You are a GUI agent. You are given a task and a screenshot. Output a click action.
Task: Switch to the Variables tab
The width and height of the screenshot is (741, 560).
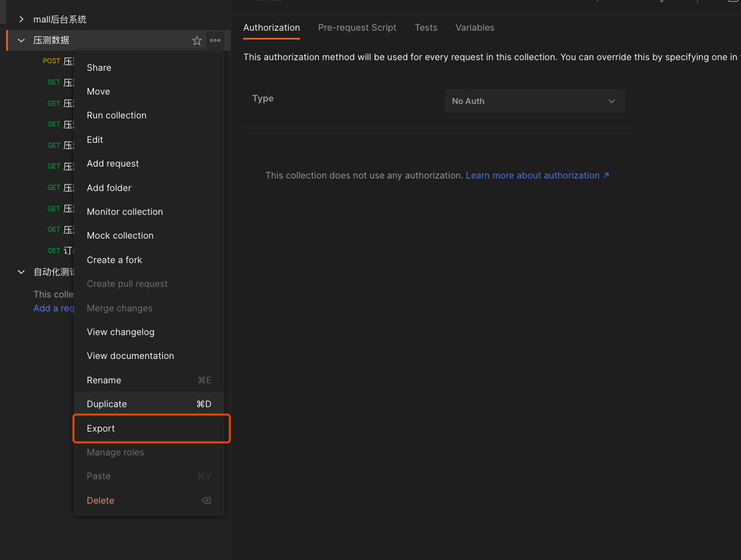(x=474, y=28)
